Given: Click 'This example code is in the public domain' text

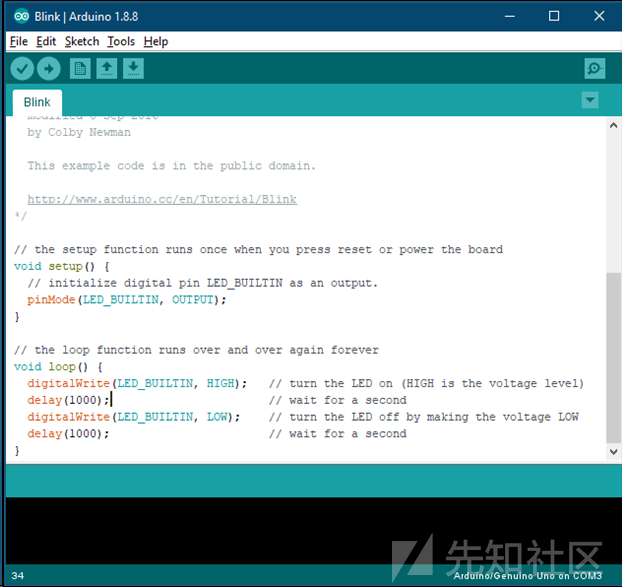Looking at the screenshot, I should coord(171,166).
